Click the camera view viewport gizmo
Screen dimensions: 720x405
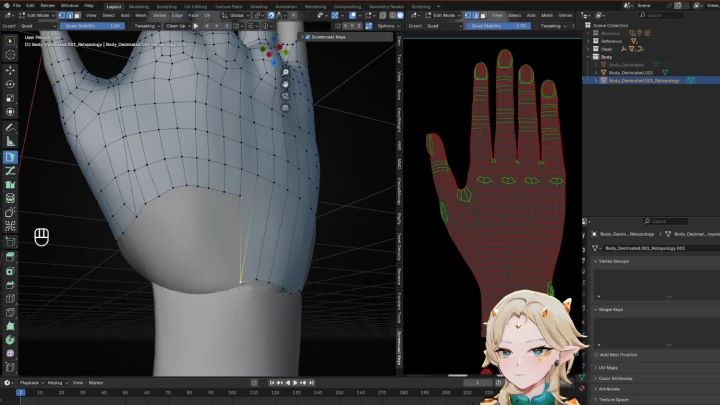285,96
